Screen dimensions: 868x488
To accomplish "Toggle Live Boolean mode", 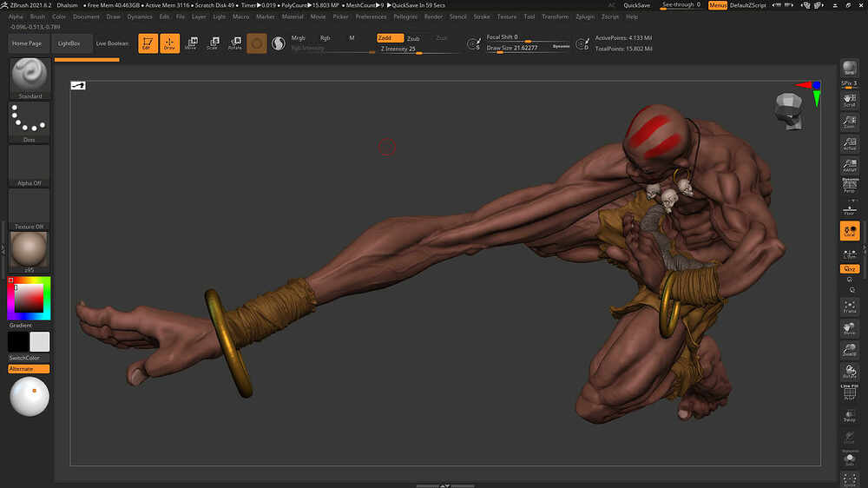I will click(x=112, y=43).
